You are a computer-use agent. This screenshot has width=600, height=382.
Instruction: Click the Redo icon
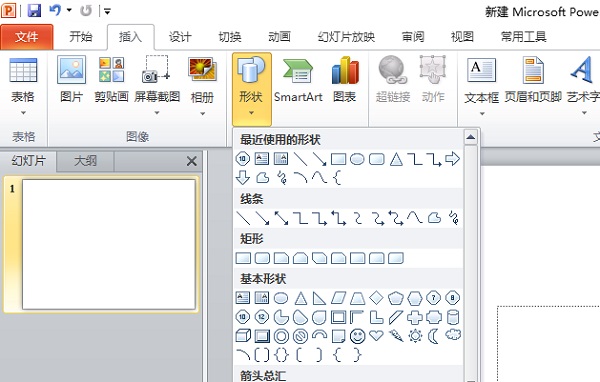coord(86,10)
